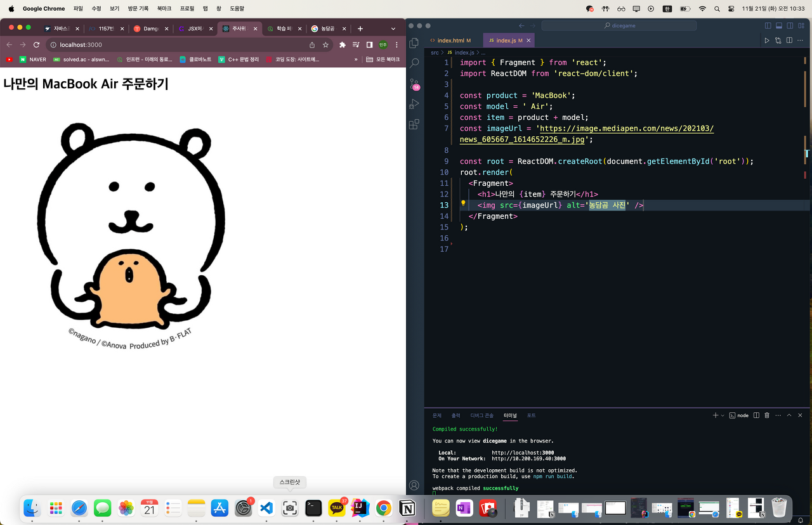Screen dimensions: 812x525
Task: Open the terminal launch profile dropdown arrow
Action: click(x=723, y=415)
